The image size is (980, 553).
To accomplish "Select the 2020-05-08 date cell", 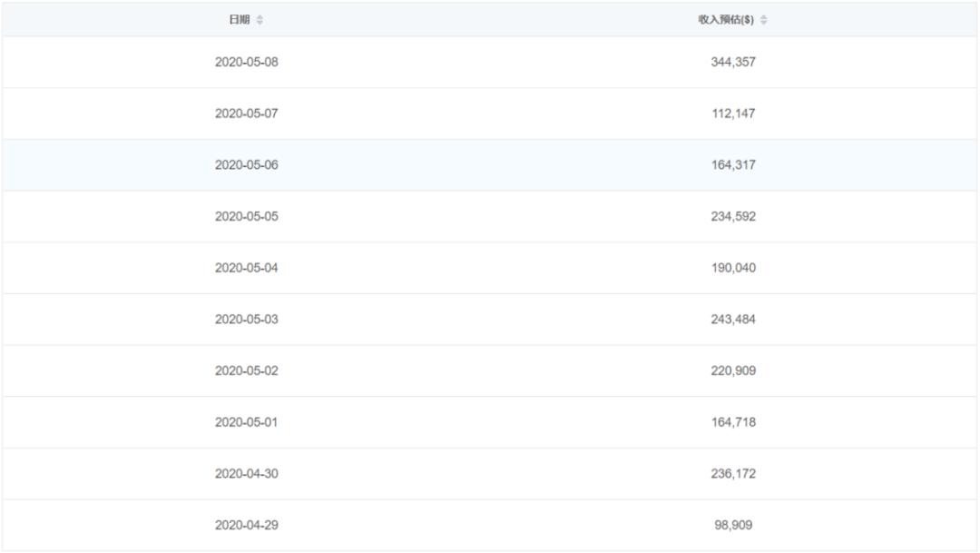I will (246, 63).
